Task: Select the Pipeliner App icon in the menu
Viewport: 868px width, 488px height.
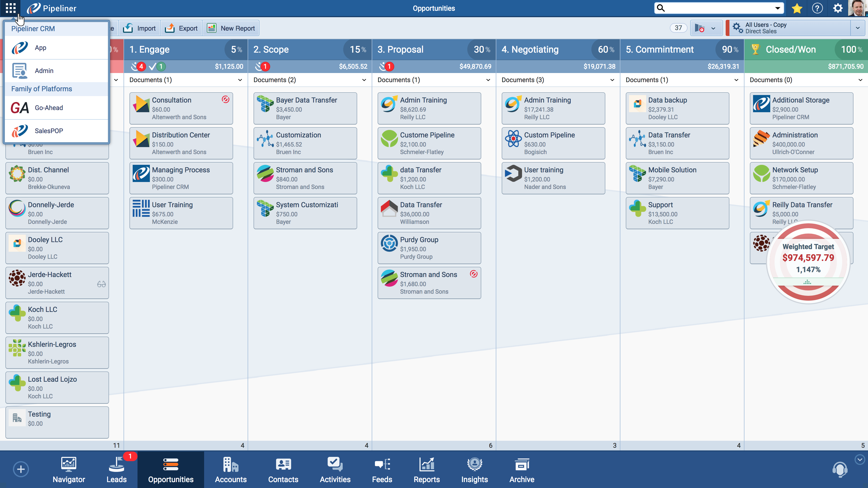Action: pyautogui.click(x=41, y=48)
